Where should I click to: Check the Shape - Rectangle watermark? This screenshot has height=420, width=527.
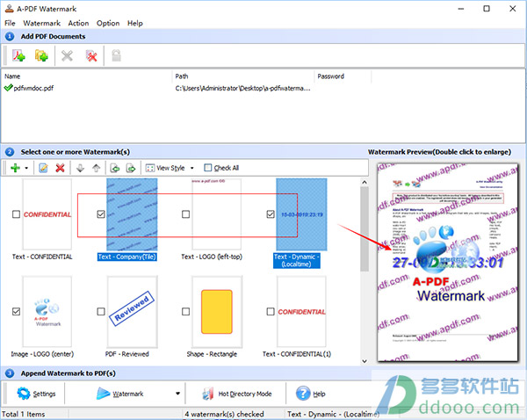click(x=185, y=312)
